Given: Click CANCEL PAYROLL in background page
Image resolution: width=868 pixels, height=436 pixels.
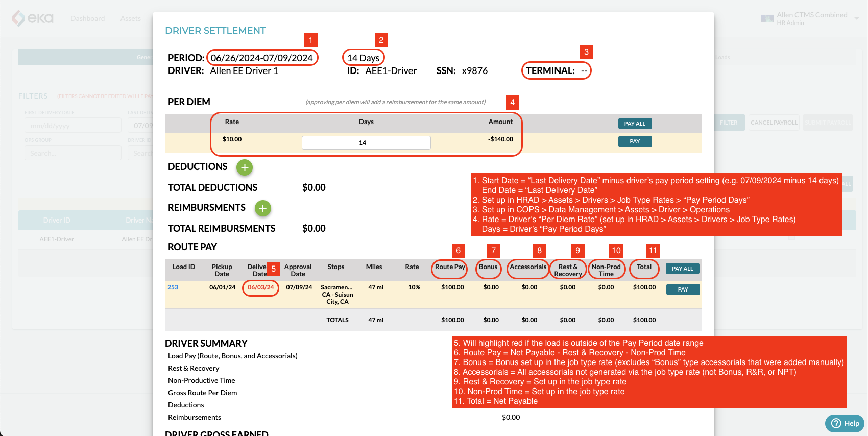Looking at the screenshot, I should tap(774, 123).
